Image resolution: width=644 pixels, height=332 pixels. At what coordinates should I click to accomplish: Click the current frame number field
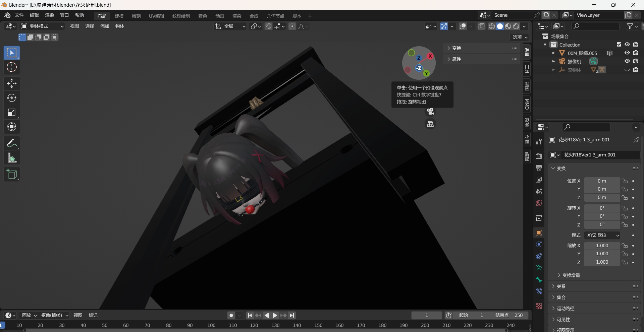click(427, 316)
